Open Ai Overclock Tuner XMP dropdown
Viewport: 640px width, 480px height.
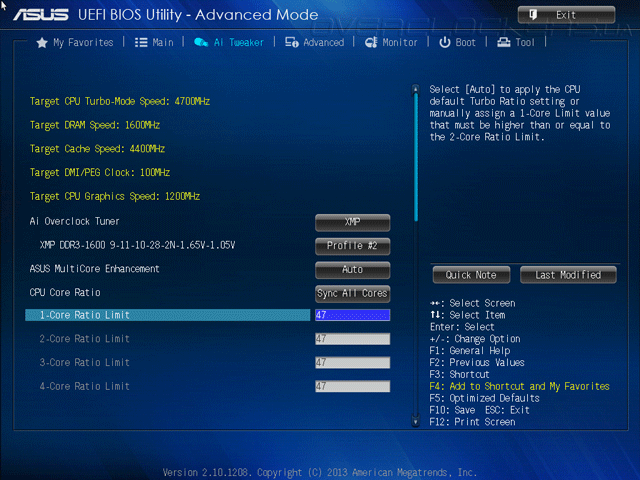click(352, 222)
